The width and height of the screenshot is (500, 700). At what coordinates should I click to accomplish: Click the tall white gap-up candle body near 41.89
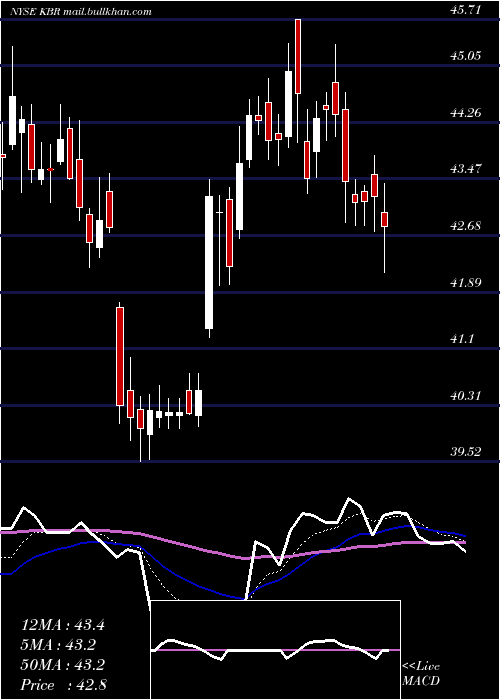click(209, 262)
